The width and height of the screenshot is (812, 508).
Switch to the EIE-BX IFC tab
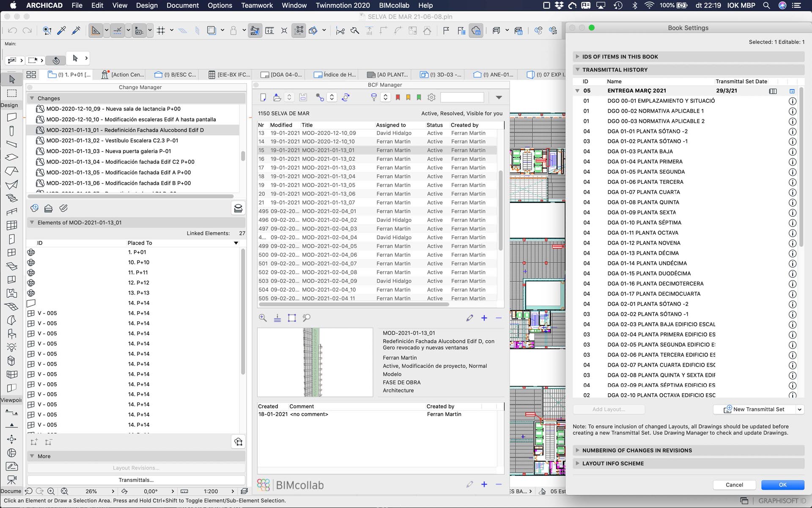[x=230, y=75]
